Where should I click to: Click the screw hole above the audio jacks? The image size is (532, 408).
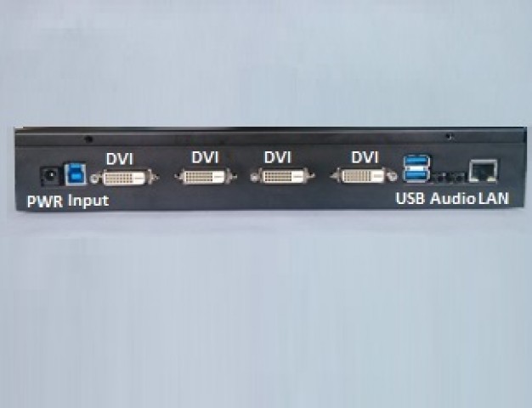point(450,137)
